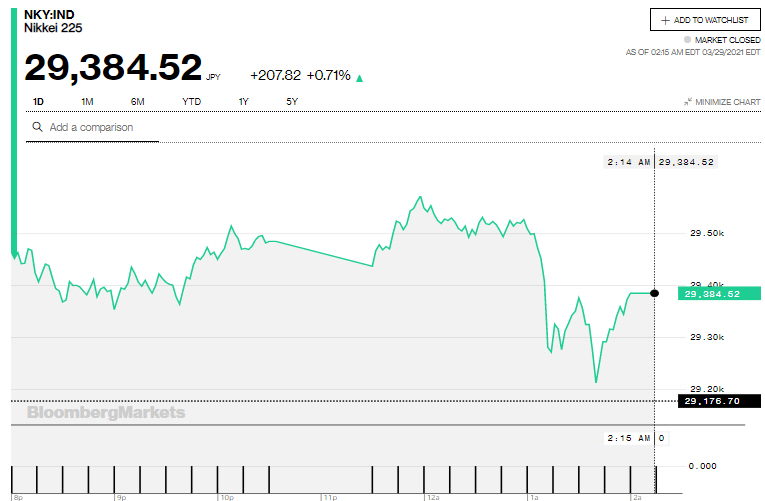Click the BloombergMarkets watermark

point(105,412)
